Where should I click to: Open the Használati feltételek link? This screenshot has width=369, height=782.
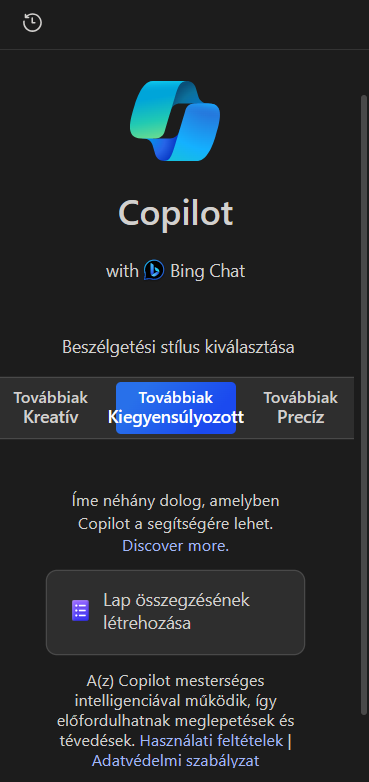coord(211,741)
